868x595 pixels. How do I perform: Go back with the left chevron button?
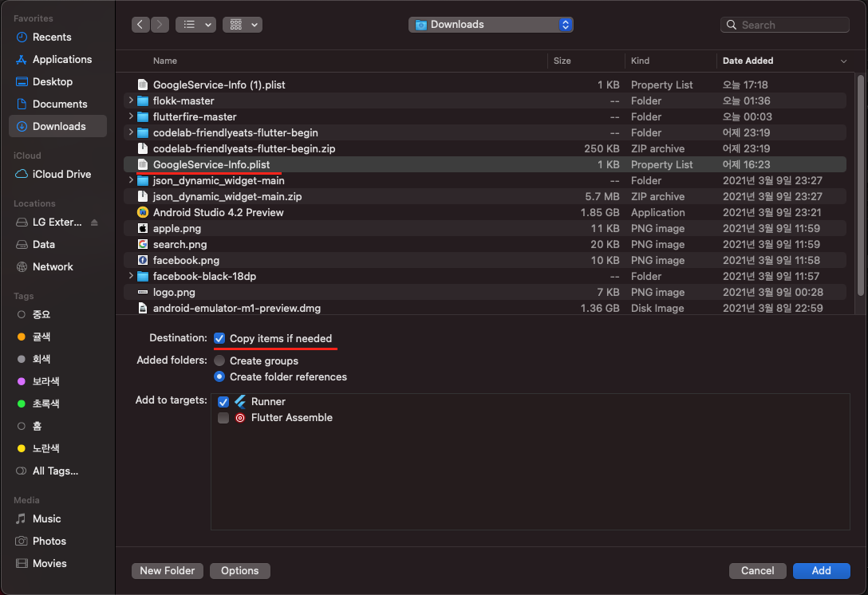pyautogui.click(x=140, y=25)
